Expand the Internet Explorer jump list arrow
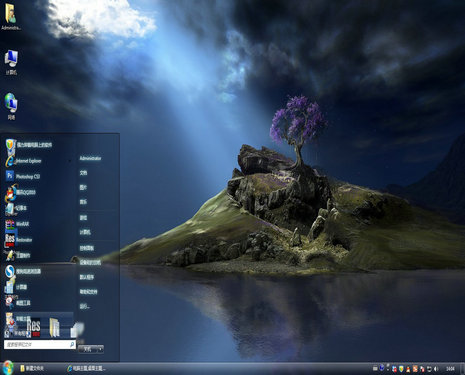The height and width of the screenshot is (375, 465). point(70,161)
